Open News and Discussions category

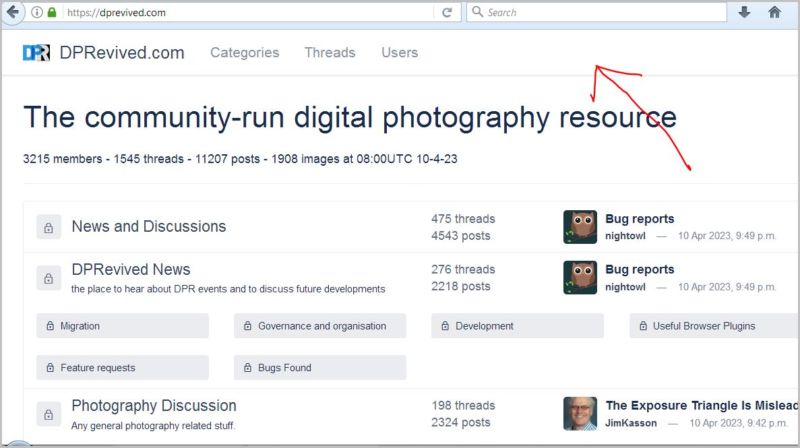tap(148, 226)
